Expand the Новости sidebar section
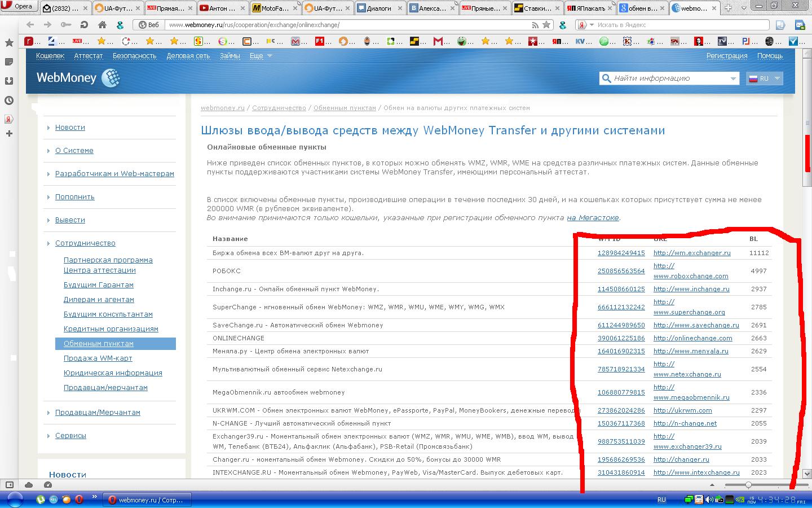The width and height of the screenshot is (812, 508). (x=70, y=128)
